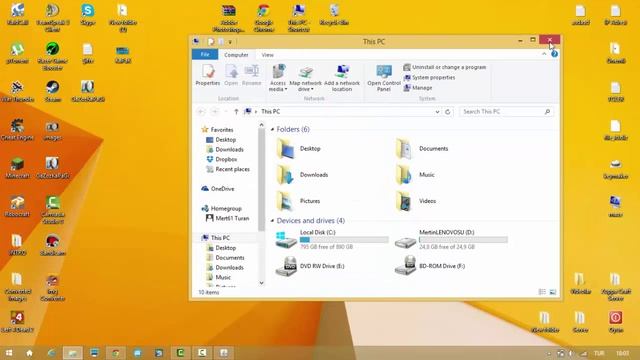Screen dimensions: 640x360
Task: Select Music under This PC tree
Action: pyautogui.click(x=219, y=277)
